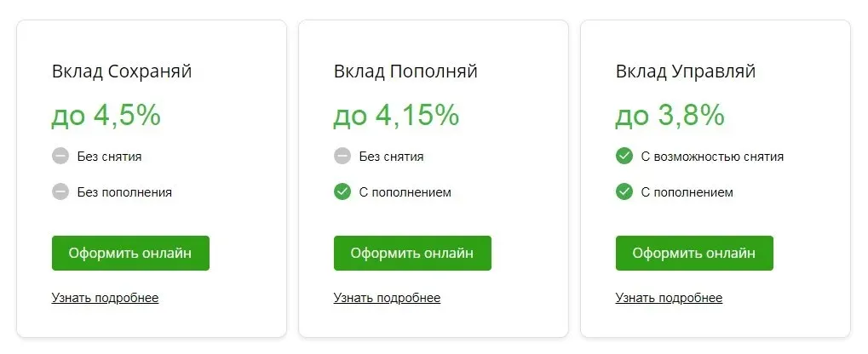
Task: Click 'Без пополнения' feature label
Action: click(x=124, y=192)
